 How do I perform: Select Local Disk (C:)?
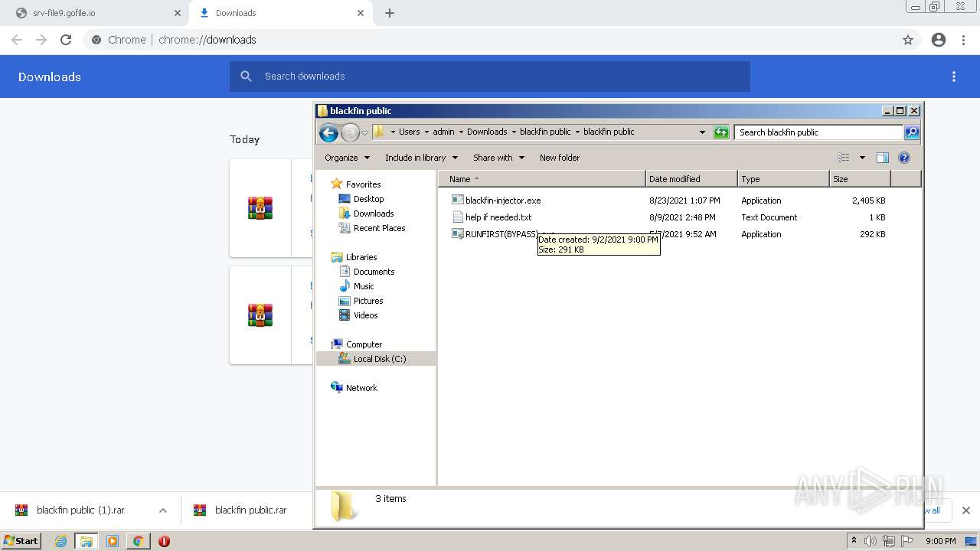click(380, 359)
